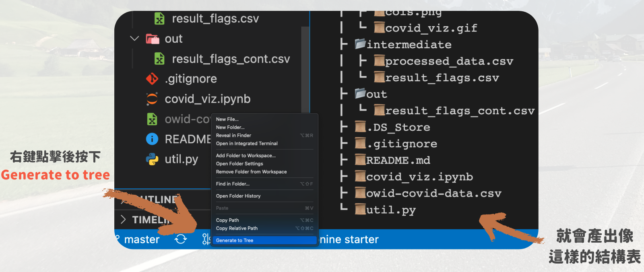This screenshot has width=644, height=272.
Task: Click the Excel icon beside result_flags.csv in explorer
Action: click(159, 19)
